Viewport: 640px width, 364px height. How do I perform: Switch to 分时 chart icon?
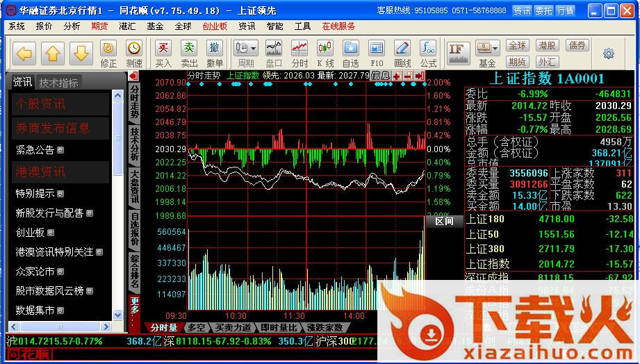[300, 54]
